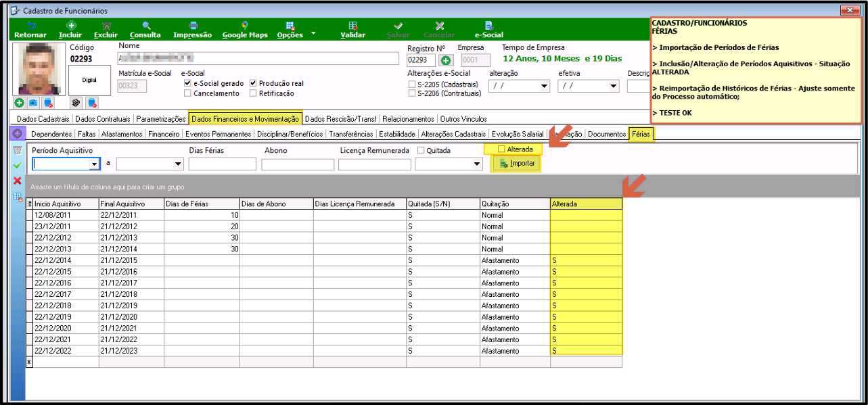Click the Opções toolbar icon
The height and width of the screenshot is (405, 868).
[x=290, y=25]
